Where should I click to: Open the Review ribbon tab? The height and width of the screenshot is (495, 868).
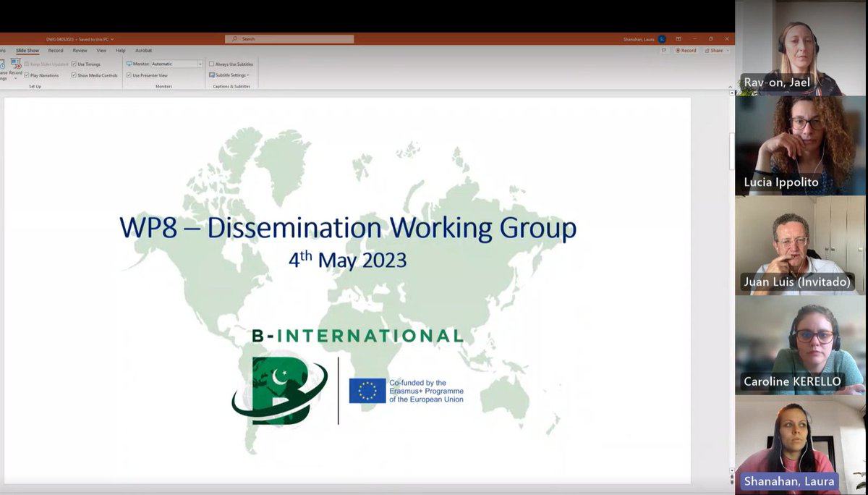pyautogui.click(x=80, y=51)
